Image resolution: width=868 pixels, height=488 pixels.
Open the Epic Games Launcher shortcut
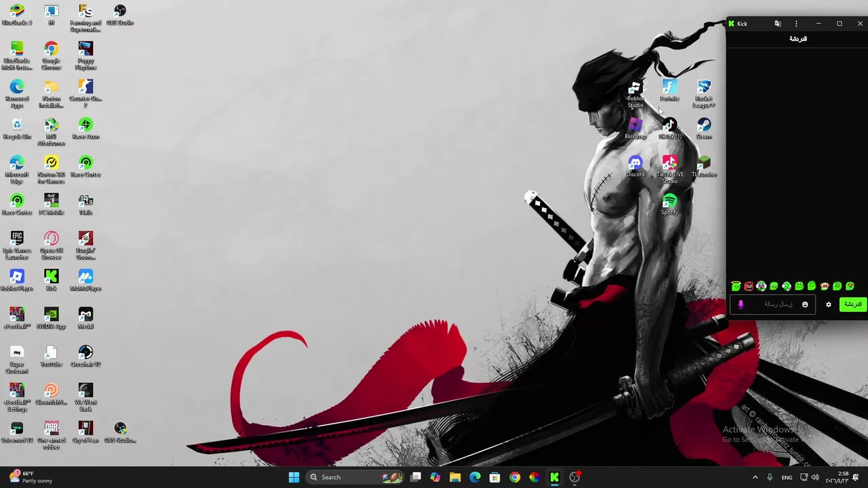(17, 245)
